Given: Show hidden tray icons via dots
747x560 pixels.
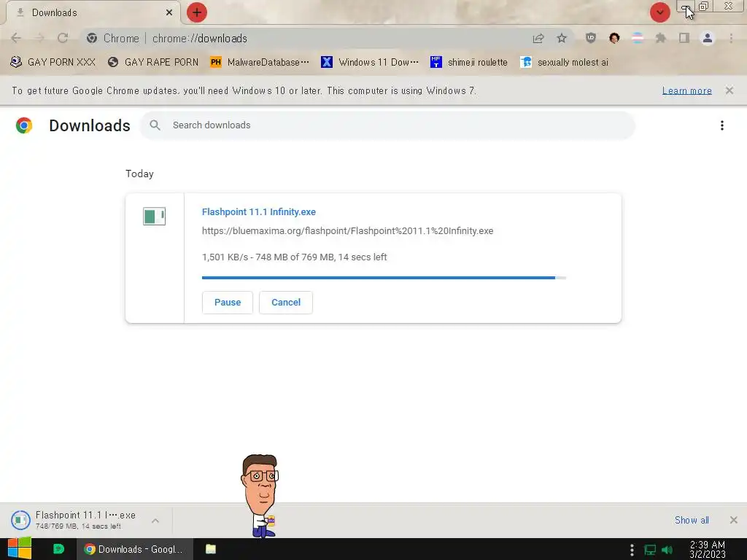Looking at the screenshot, I should click(x=632, y=550).
